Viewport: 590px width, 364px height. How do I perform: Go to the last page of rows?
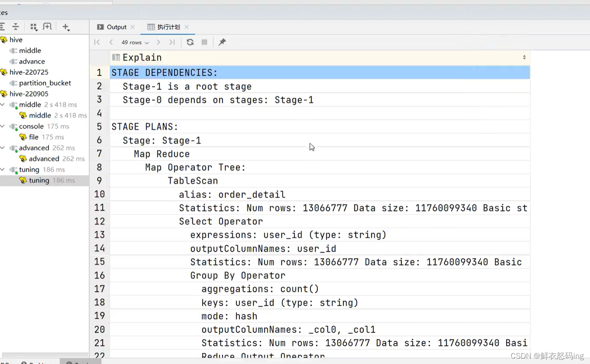[172, 42]
